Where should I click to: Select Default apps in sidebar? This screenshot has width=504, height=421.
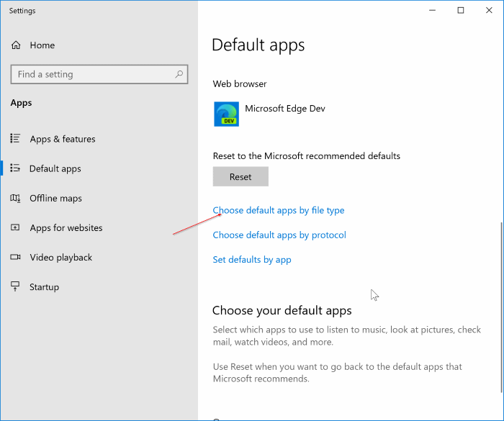point(55,168)
